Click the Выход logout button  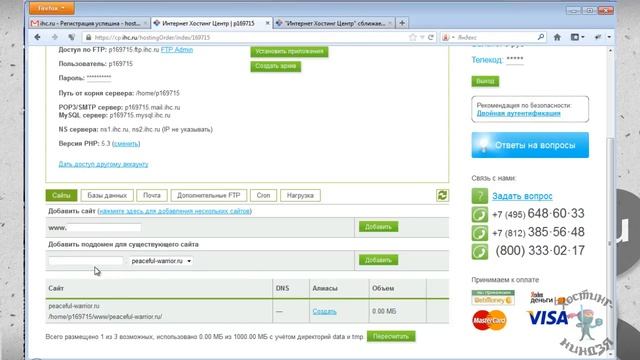point(485,81)
